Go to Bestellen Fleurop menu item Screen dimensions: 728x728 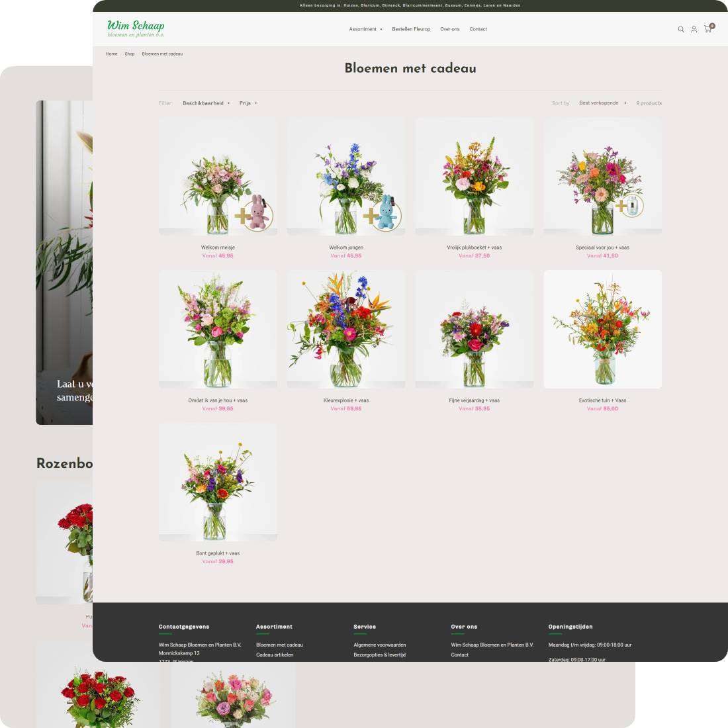point(411,29)
